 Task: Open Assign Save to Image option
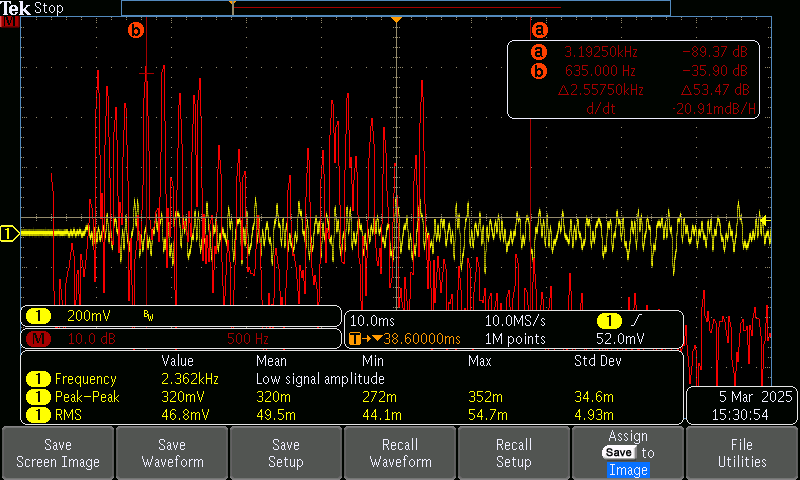[627, 453]
